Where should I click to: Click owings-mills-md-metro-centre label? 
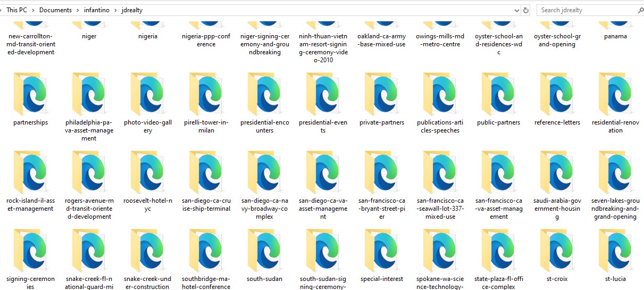[x=440, y=40]
